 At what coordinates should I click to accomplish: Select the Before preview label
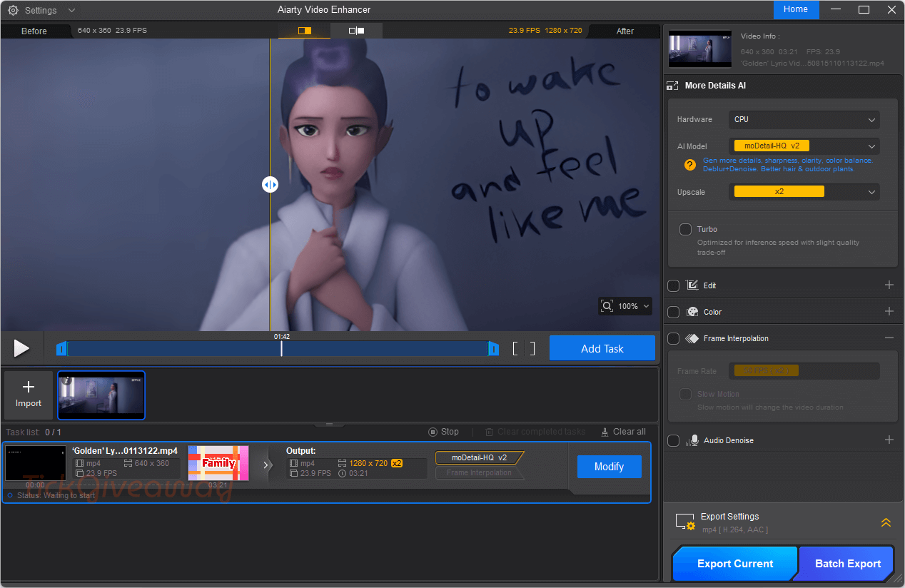34,31
